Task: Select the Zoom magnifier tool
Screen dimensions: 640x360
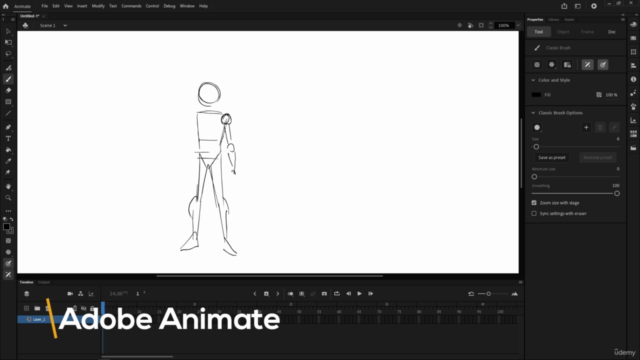Action: [x=8, y=198]
